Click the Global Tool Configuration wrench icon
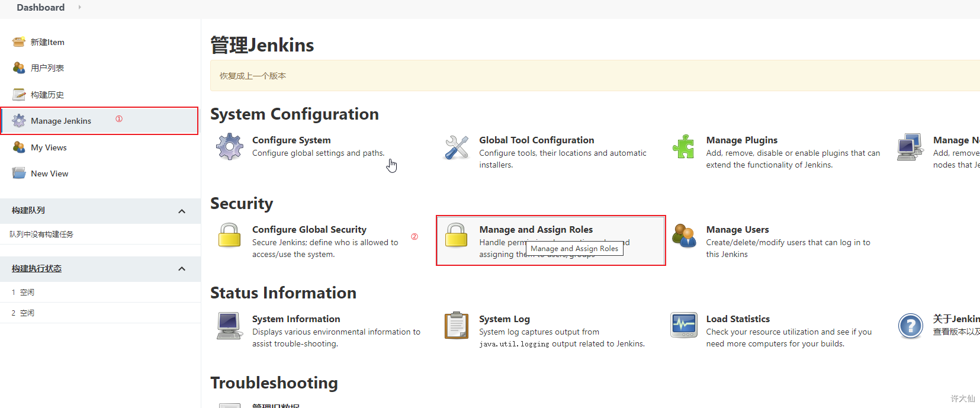980x408 pixels. click(x=457, y=147)
